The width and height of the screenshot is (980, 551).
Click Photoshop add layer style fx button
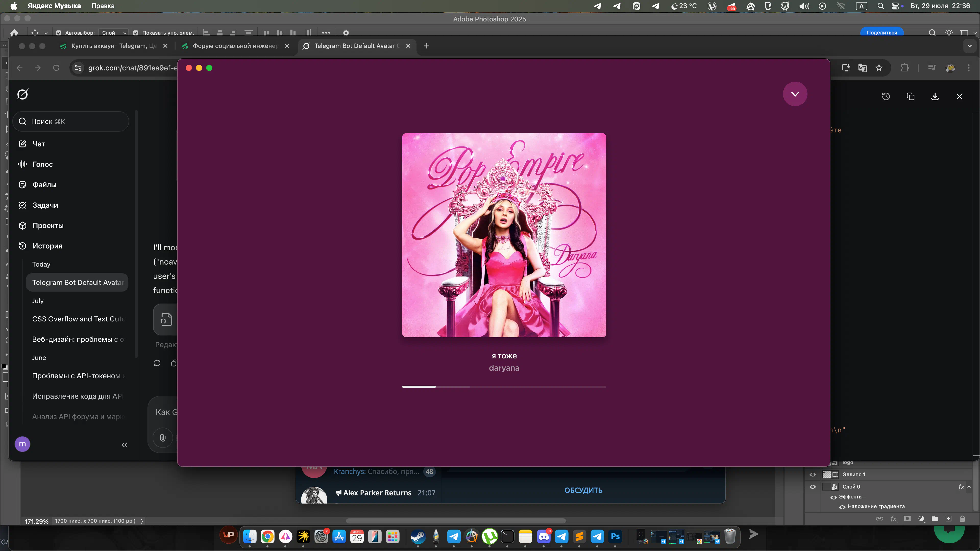pos(893,519)
